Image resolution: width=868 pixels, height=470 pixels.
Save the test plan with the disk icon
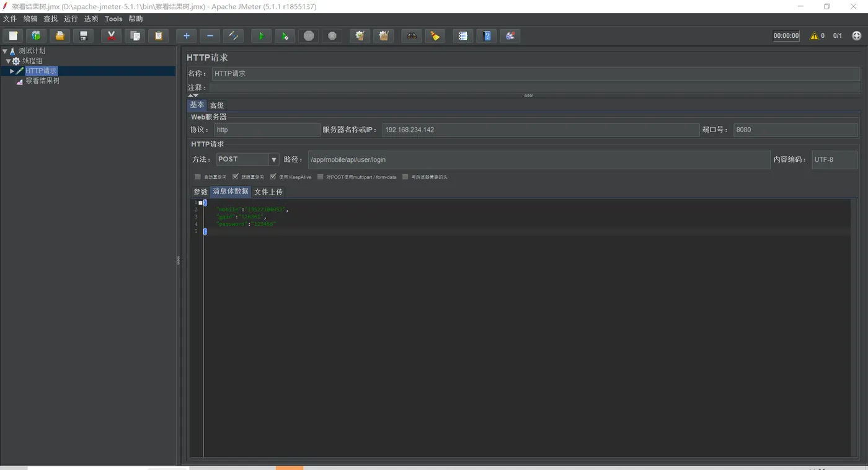point(83,36)
